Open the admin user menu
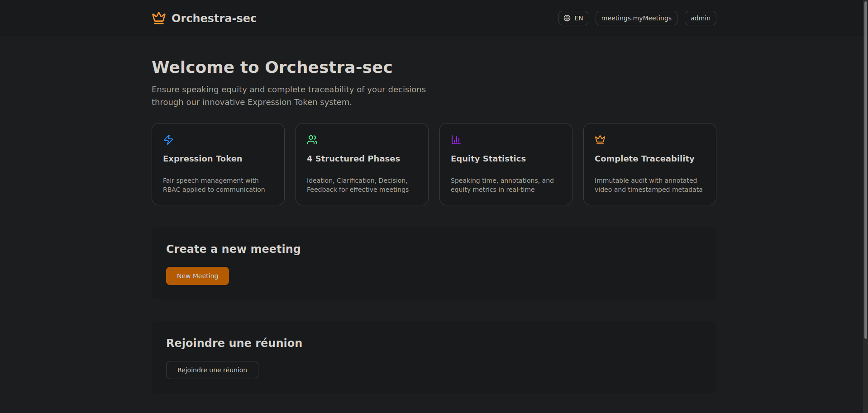The width and height of the screenshot is (868, 413). tap(700, 18)
